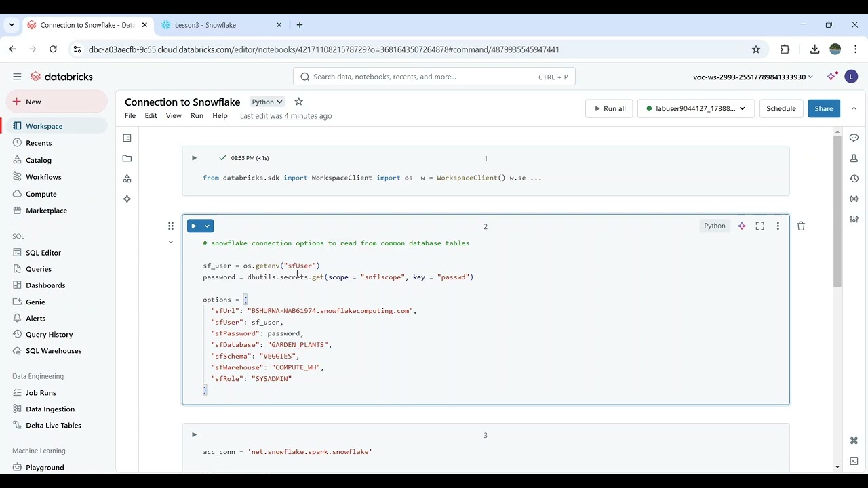The width and height of the screenshot is (868, 488).
Task: Open the Edit menu
Action: point(151,116)
